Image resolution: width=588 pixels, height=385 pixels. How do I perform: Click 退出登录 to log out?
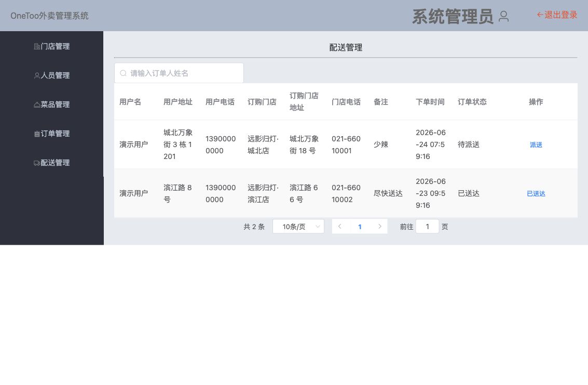click(x=557, y=15)
